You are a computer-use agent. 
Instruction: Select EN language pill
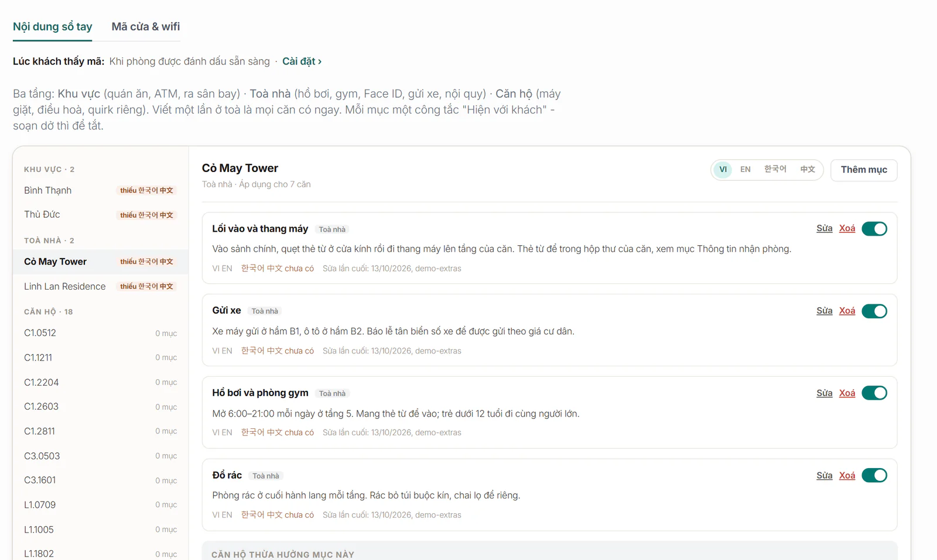click(746, 170)
